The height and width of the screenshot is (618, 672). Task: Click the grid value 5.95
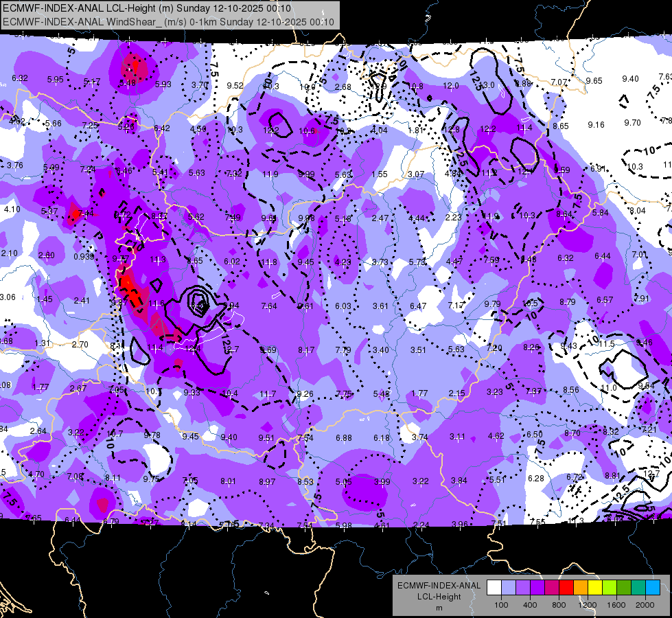[56, 80]
